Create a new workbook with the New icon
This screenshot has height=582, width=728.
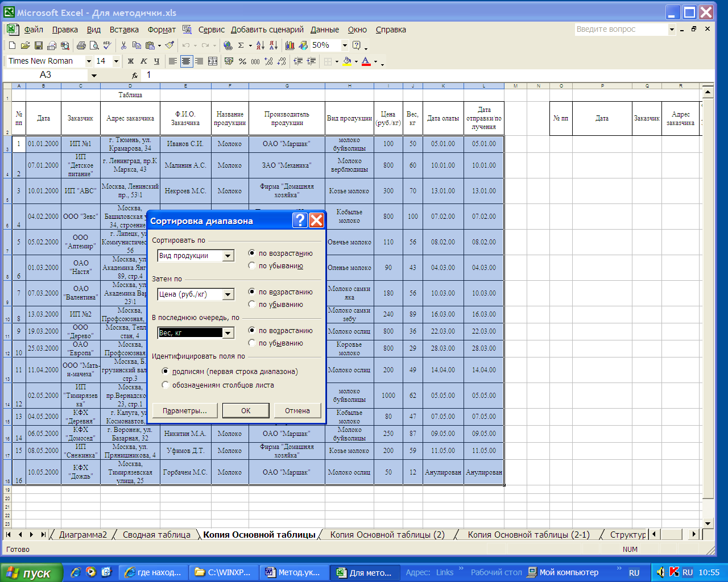[x=12, y=45]
